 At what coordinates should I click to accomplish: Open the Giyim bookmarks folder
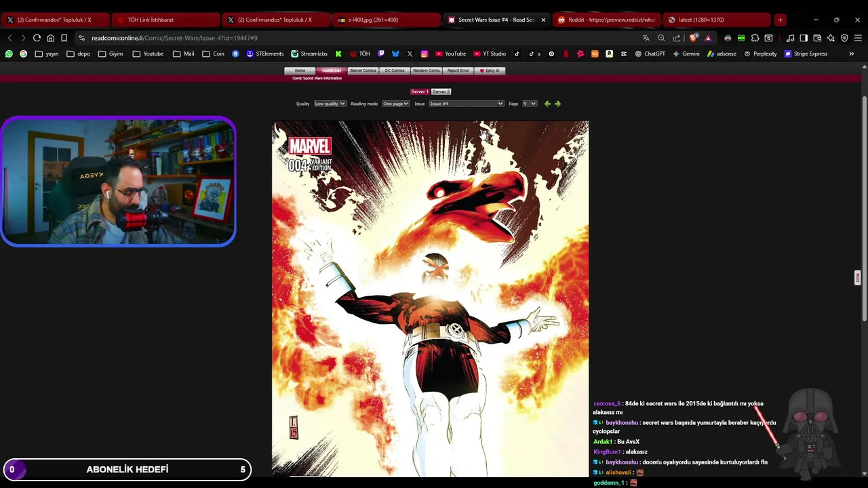(x=111, y=54)
